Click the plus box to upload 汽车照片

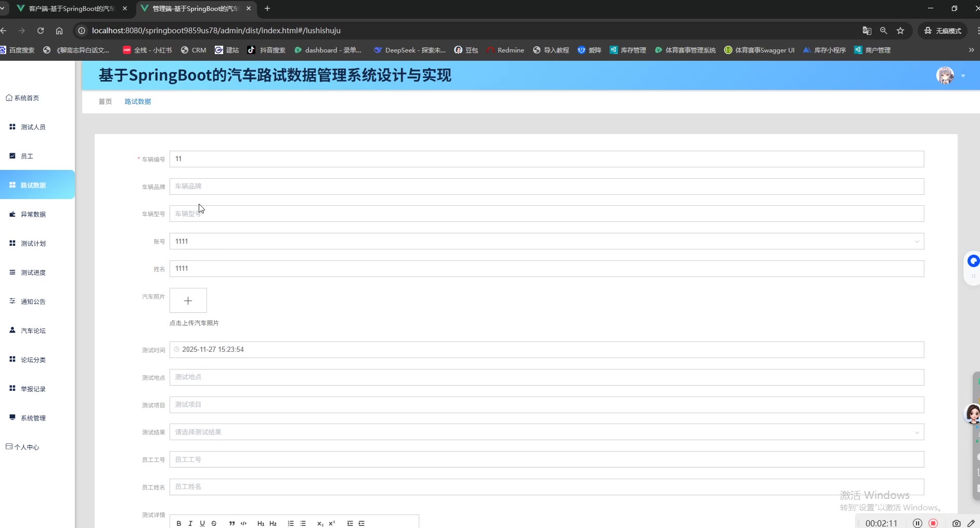point(188,300)
